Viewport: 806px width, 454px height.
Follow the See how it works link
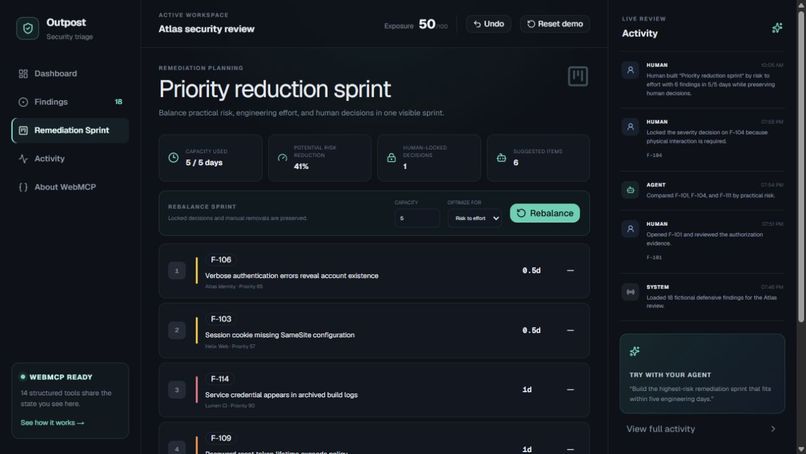click(x=52, y=423)
